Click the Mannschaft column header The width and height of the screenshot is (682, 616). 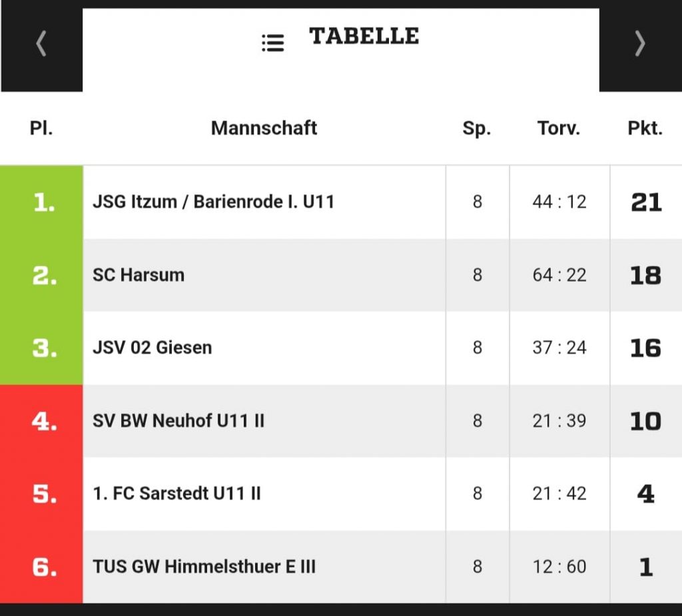coord(264,128)
